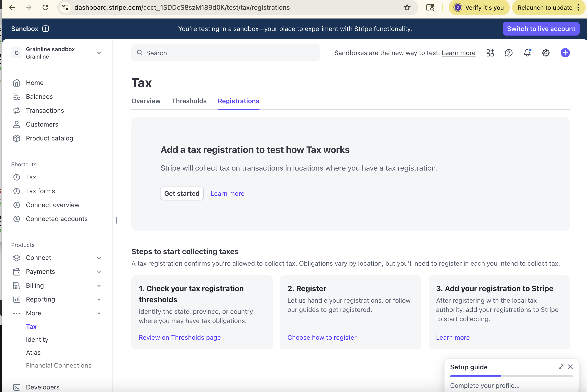Switch to the Thresholds tab
The height and width of the screenshot is (392, 587).
(x=189, y=101)
